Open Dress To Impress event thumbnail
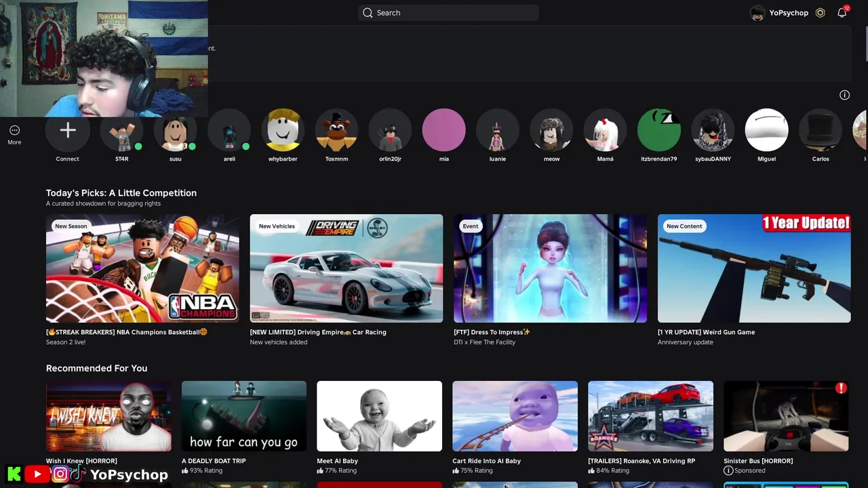The width and height of the screenshot is (868, 488). [x=550, y=268]
